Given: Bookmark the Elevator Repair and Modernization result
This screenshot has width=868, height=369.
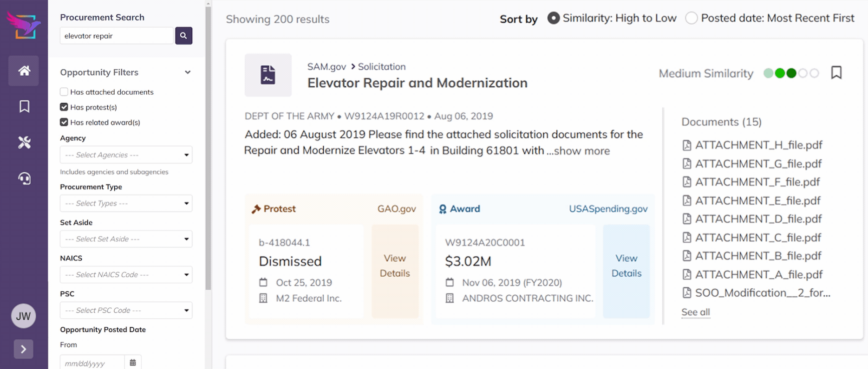Looking at the screenshot, I should pos(836,73).
